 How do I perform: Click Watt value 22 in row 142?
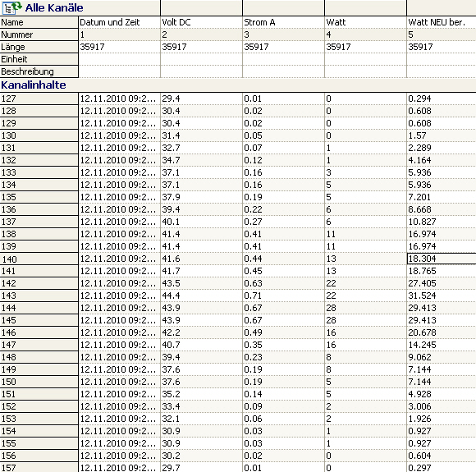pos(332,283)
